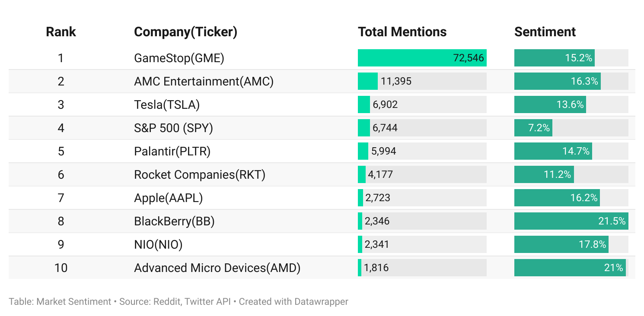Select the Tesla(TSLA) row label
This screenshot has width=644, height=316.
click(167, 104)
